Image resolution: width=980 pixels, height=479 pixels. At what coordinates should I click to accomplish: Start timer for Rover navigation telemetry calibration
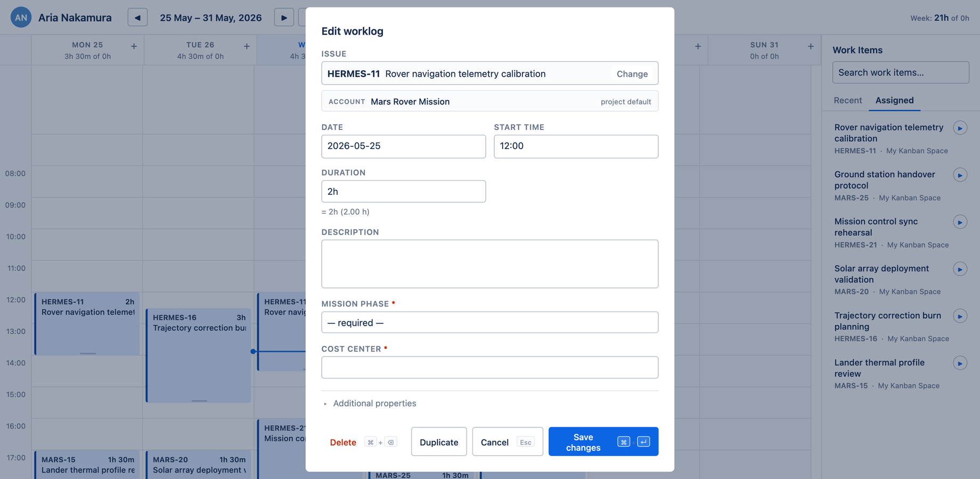tap(960, 128)
